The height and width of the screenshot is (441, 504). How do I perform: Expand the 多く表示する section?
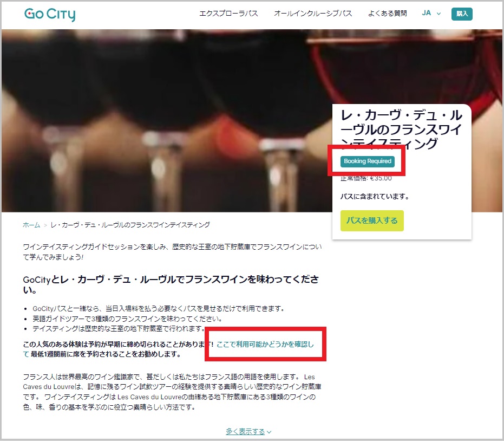(245, 432)
